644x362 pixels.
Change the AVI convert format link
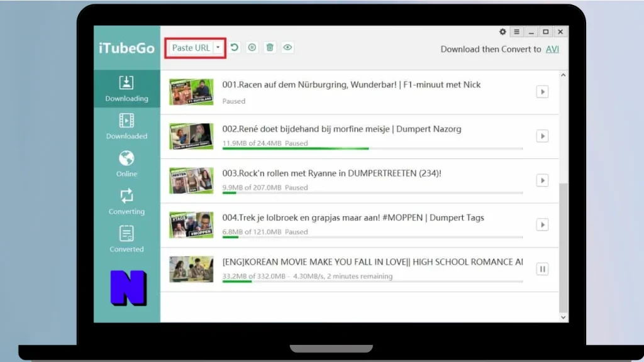[552, 49]
